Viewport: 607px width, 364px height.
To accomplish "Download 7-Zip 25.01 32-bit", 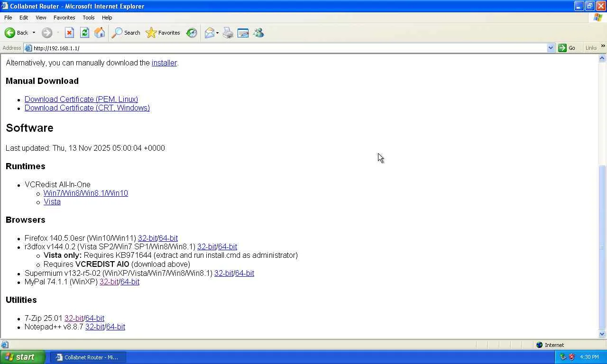I will pos(74,318).
